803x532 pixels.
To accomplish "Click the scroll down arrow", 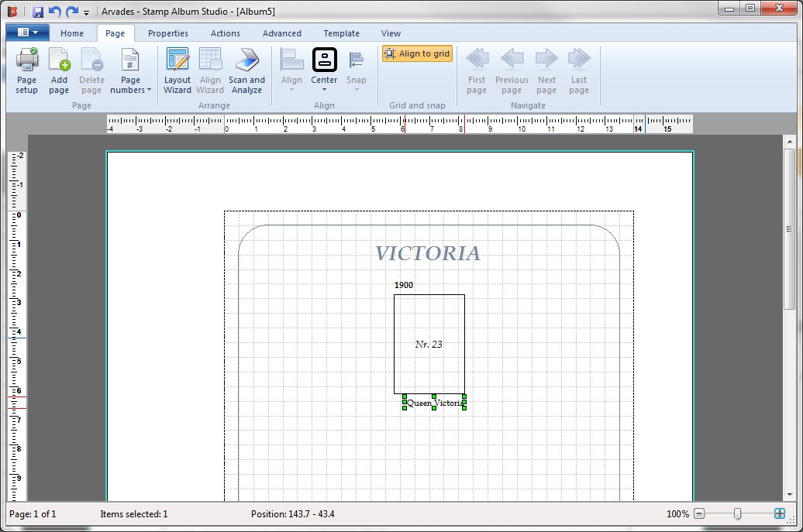I will [790, 495].
